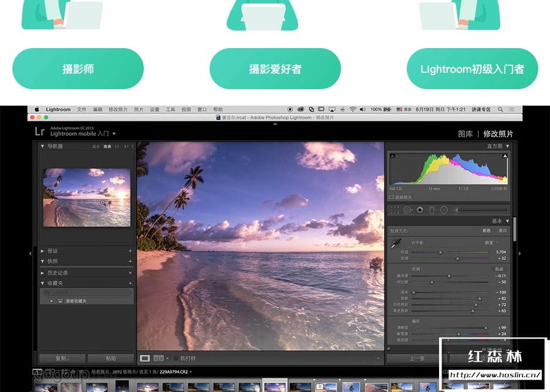The height and width of the screenshot is (392, 550).
Task: Expand the 历史记录 panel
Action: point(42,273)
